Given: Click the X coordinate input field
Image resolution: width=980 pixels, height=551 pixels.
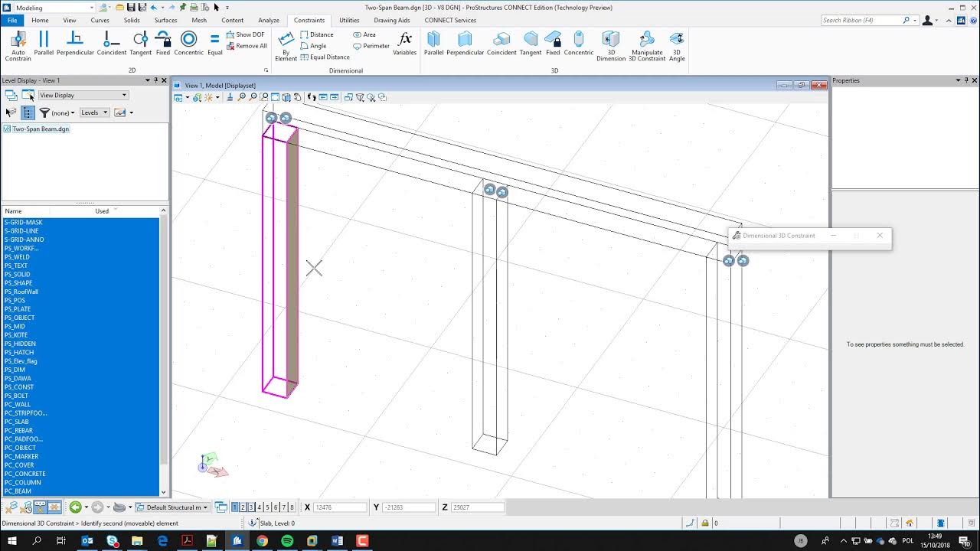Looking at the screenshot, I should 341,507.
